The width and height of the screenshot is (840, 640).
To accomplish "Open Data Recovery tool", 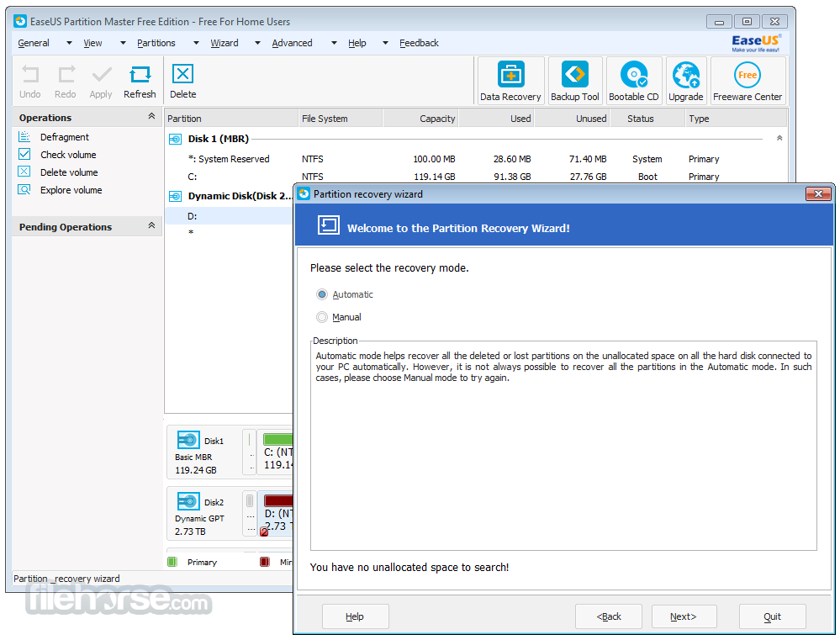I will pos(510,81).
